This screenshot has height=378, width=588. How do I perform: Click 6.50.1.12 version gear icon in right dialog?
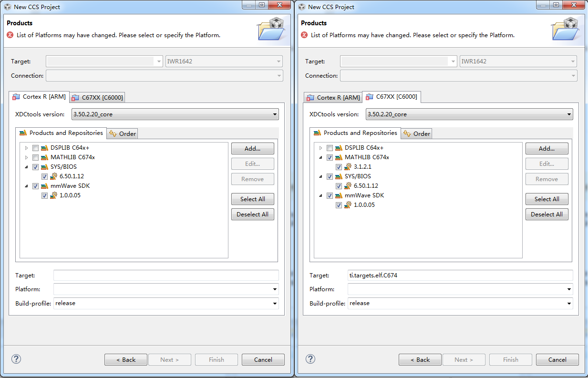click(348, 186)
